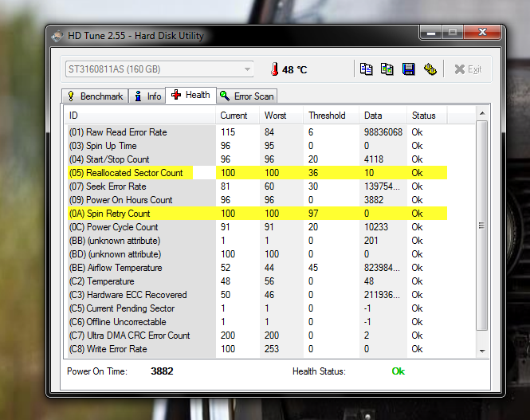Select the Spin Retry Count row
This screenshot has width=530, height=420.
pos(256,214)
